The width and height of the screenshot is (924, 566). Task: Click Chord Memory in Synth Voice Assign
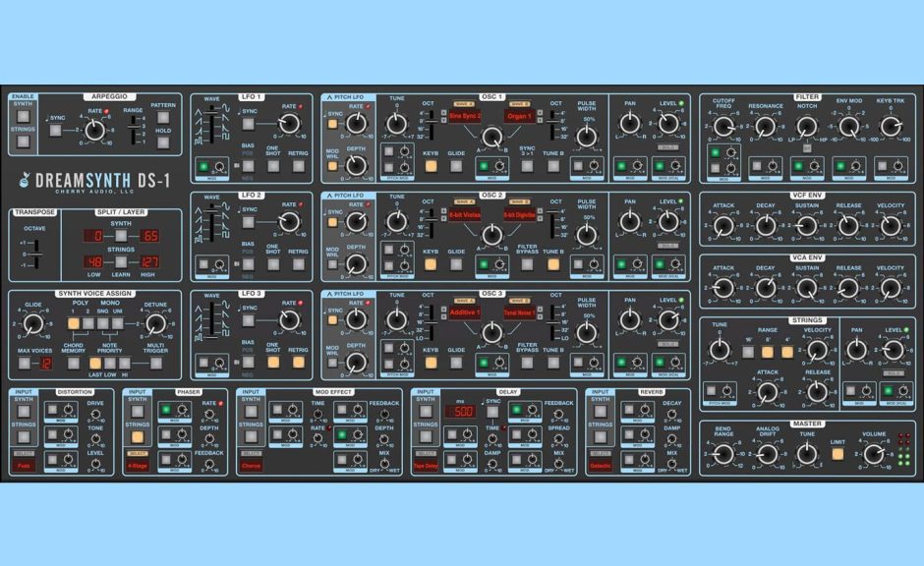pos(75,364)
